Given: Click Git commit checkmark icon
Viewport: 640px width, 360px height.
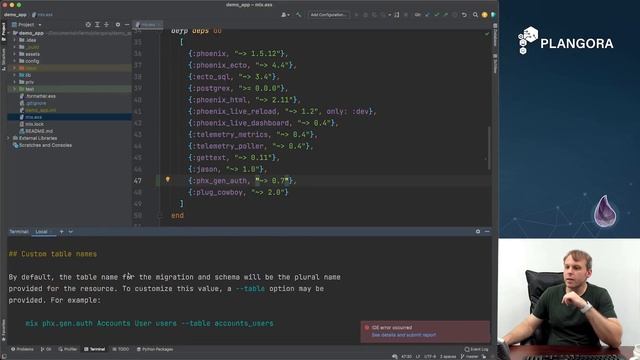Looking at the screenshot, I should pyautogui.click(x=437, y=15).
